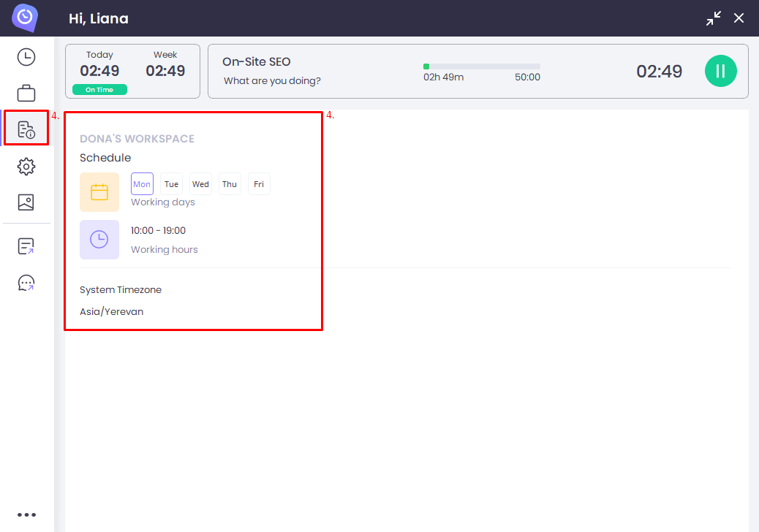759x532 pixels.
Task: Click the purple working hours clock icon
Action: click(99, 240)
